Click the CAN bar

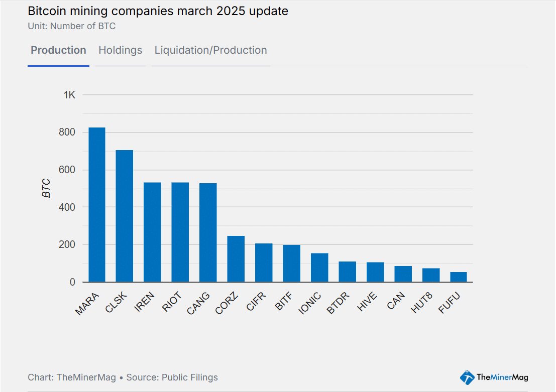tap(403, 274)
